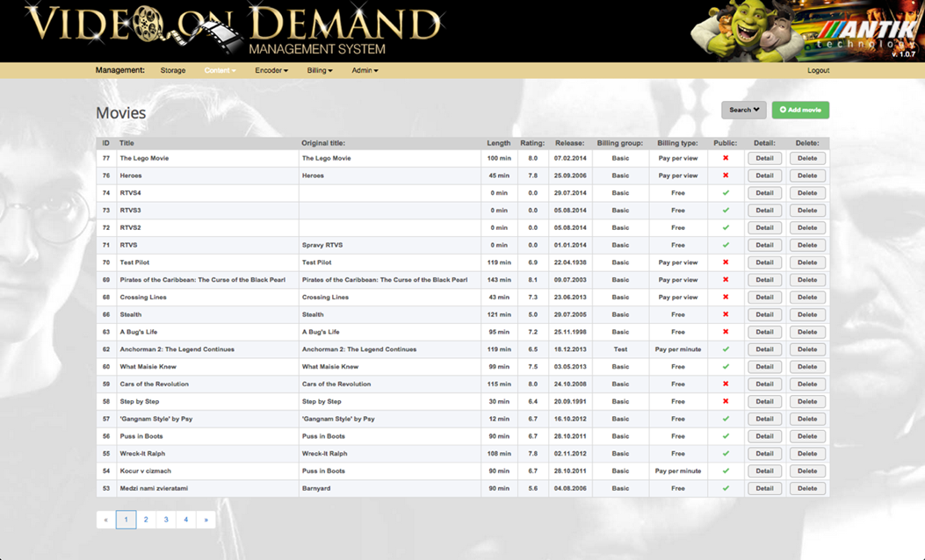This screenshot has width=925, height=560.
Task: Click the green check icon for Anchorman 2
Action: pyautogui.click(x=726, y=349)
